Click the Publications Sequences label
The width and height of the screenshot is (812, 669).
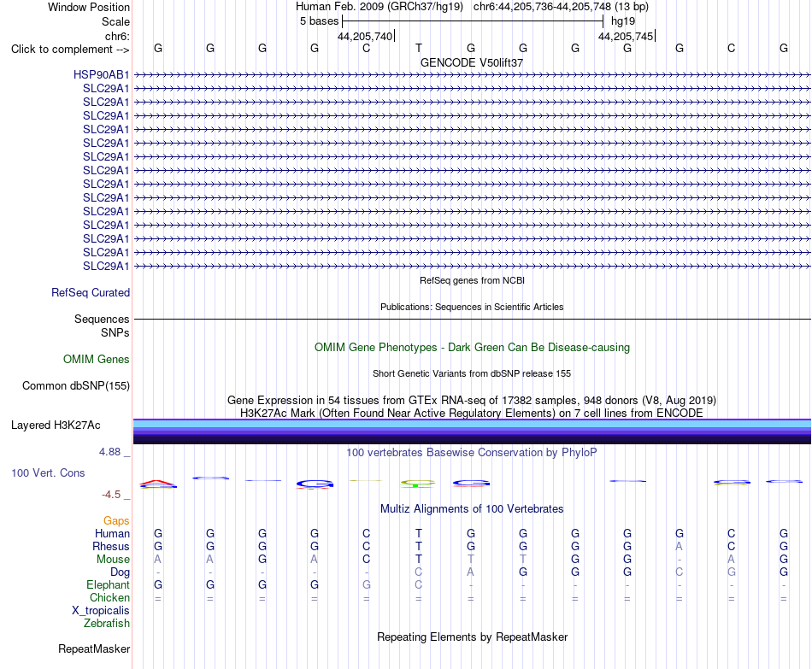tap(102, 319)
